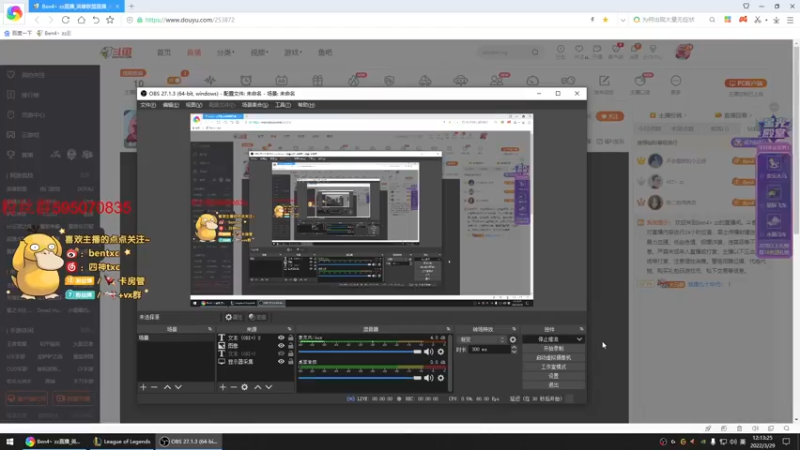The width and height of the screenshot is (800, 450).
Task: Open 麦克风/Aux audio settings gear
Action: pyautogui.click(x=441, y=352)
